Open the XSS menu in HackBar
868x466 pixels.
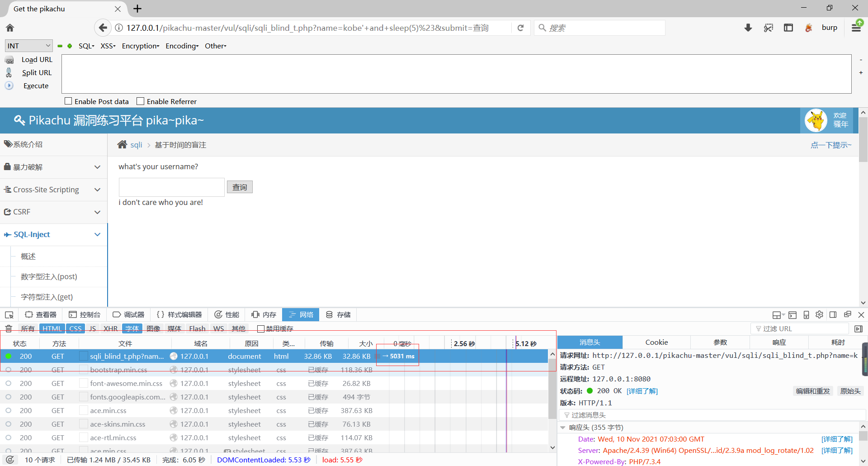click(x=108, y=46)
